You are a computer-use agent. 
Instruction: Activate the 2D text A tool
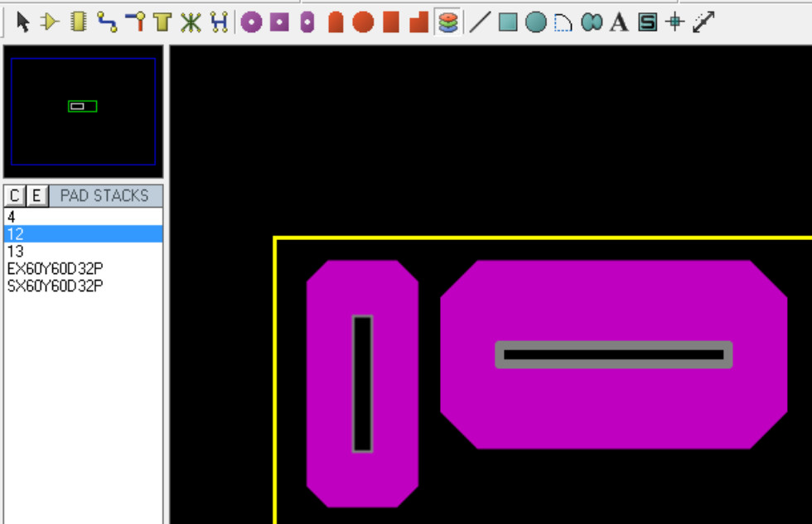(619, 22)
